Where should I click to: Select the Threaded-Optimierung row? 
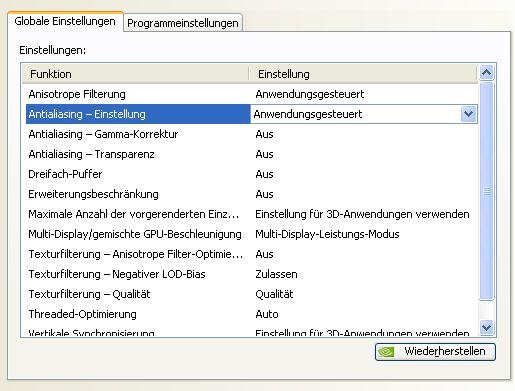click(252, 314)
